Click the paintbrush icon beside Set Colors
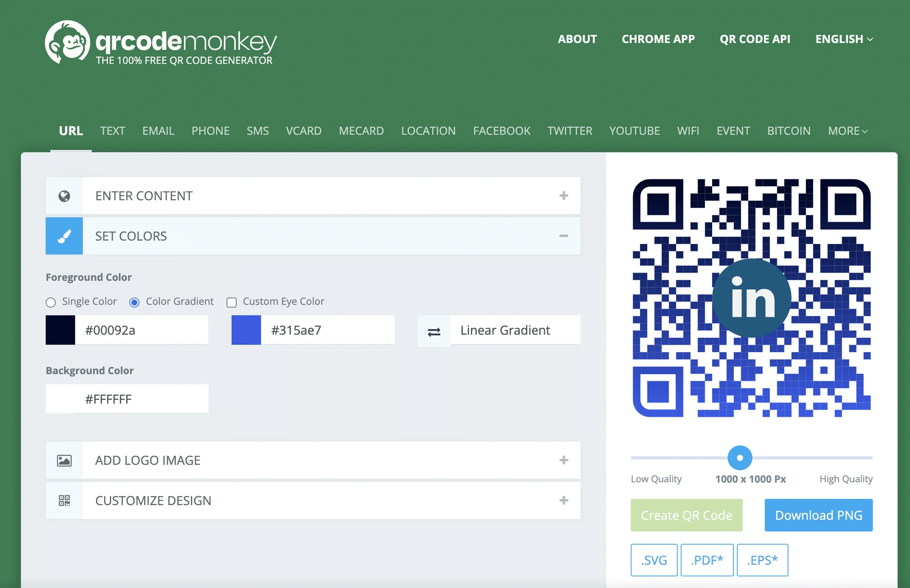The image size is (910, 588). coord(64,236)
